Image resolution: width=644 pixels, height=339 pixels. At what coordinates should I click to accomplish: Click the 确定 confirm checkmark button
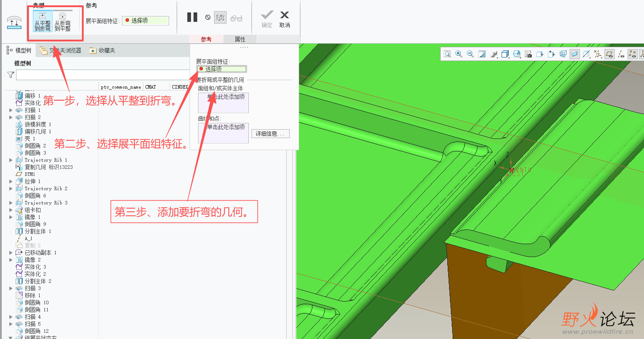[x=267, y=20]
